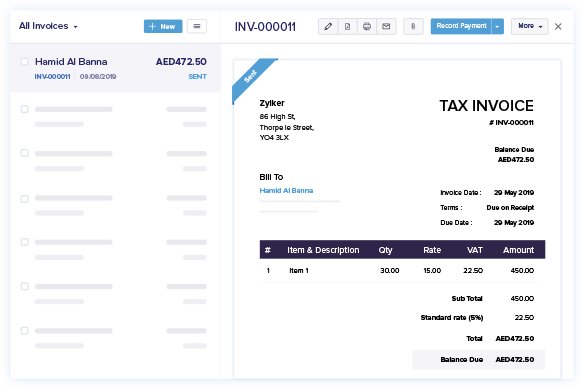The height and width of the screenshot is (389, 583).
Task: Click the Sub Total label
Action: (467, 298)
